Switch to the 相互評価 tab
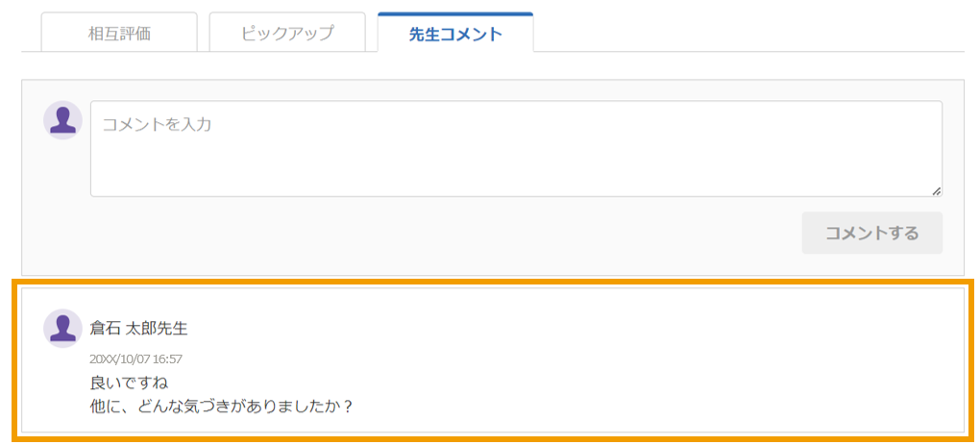980x445 pixels. tap(119, 33)
